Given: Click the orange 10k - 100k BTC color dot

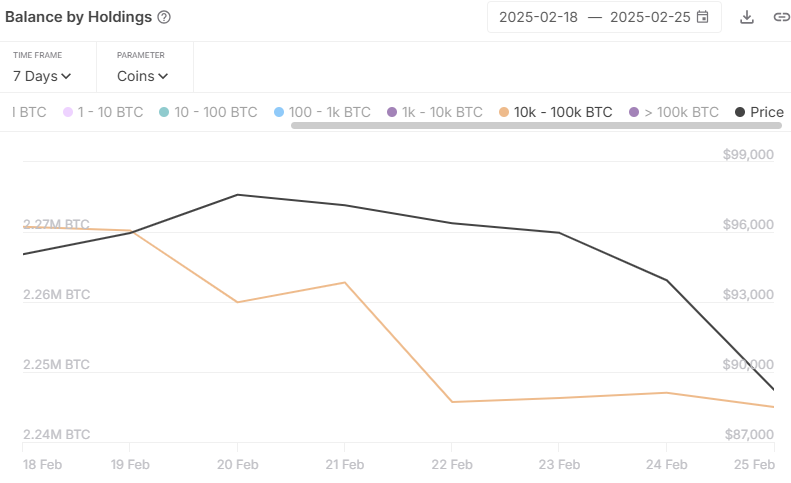Looking at the screenshot, I should [504, 112].
